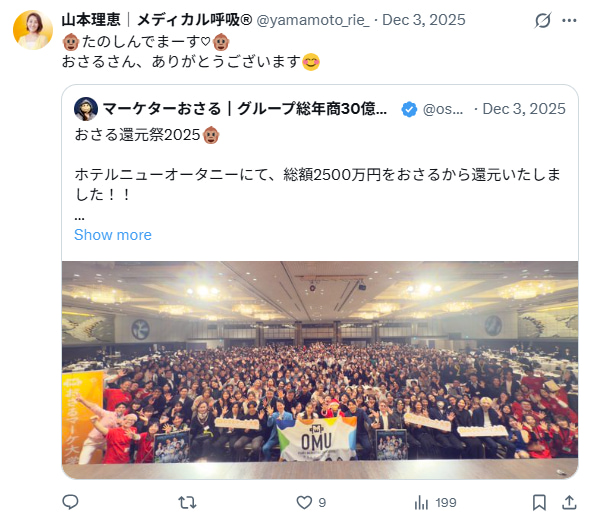Repost this tweet with retweet icon

point(187,502)
